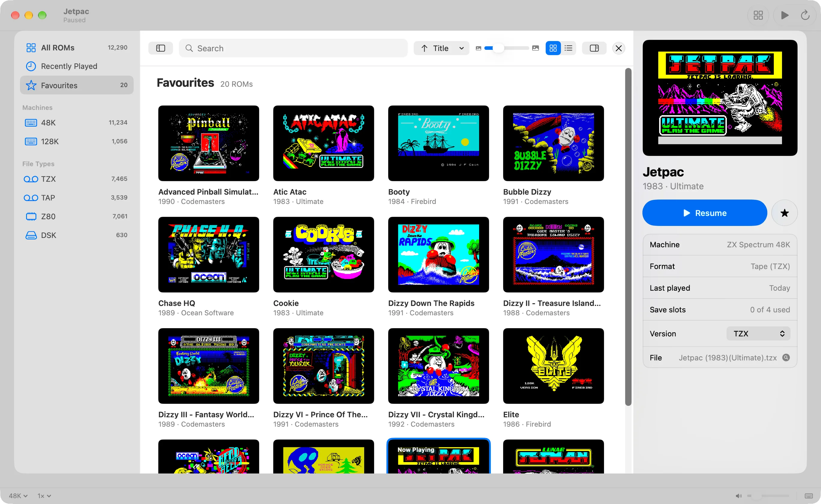Toggle the left sidebar panel button
Screen dimensions: 821x504
(x=161, y=48)
